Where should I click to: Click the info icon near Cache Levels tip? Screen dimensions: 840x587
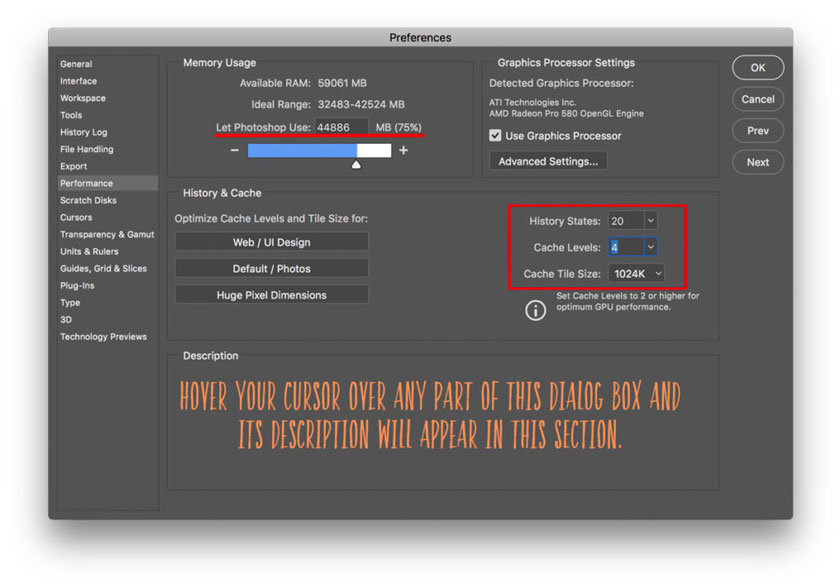coord(536,310)
